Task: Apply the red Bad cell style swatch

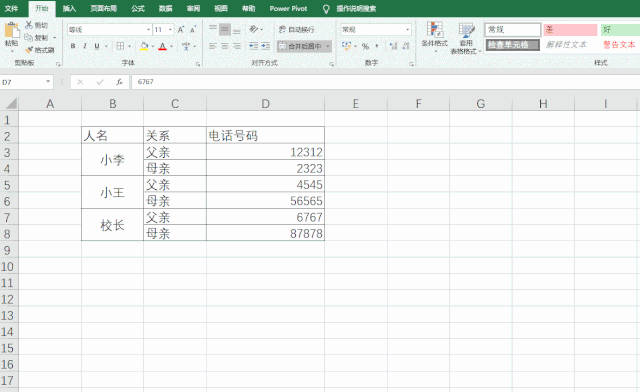Action: pyautogui.click(x=570, y=30)
